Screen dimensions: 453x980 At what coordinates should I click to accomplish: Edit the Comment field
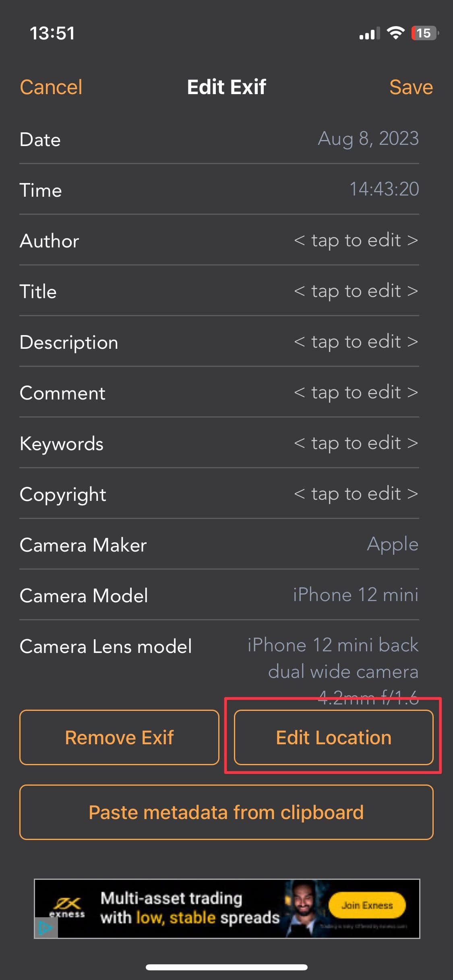tap(356, 392)
